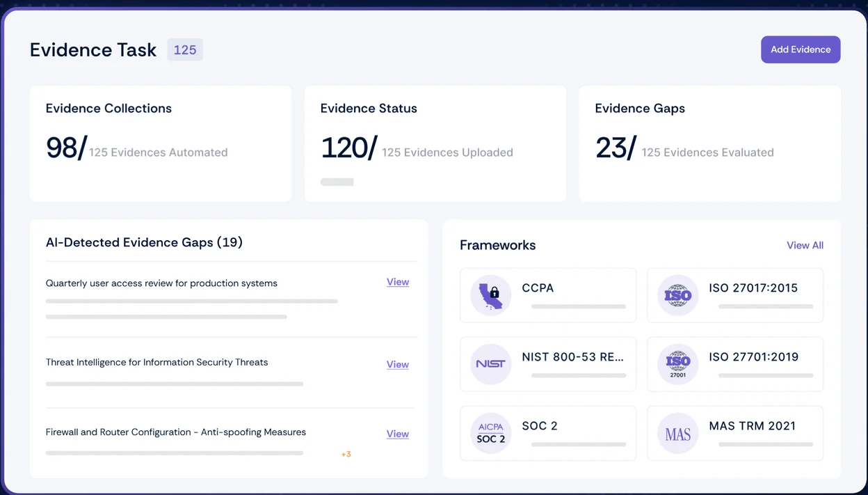Click the CCPA card progress bar
This screenshot has height=495, width=868.
click(x=579, y=306)
